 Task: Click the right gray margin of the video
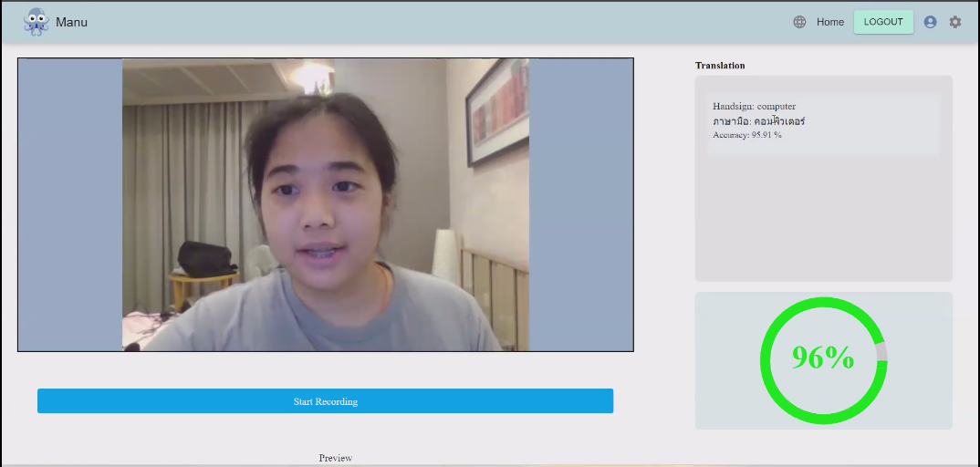point(581,205)
